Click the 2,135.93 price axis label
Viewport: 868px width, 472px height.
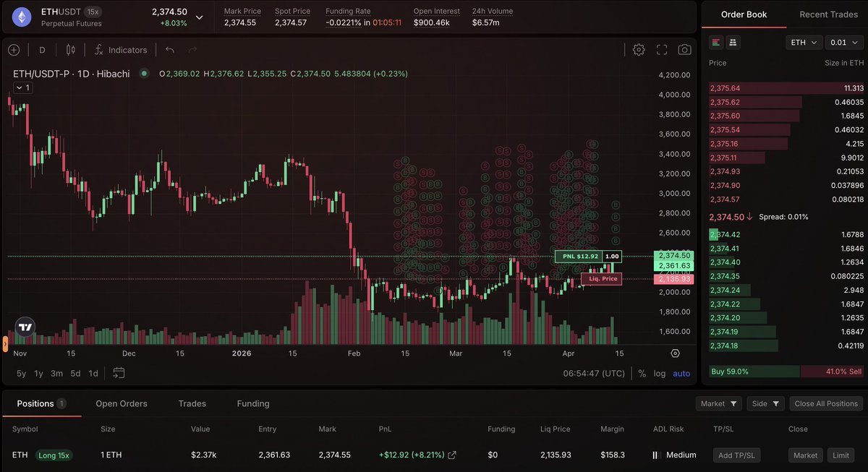pyautogui.click(x=673, y=278)
